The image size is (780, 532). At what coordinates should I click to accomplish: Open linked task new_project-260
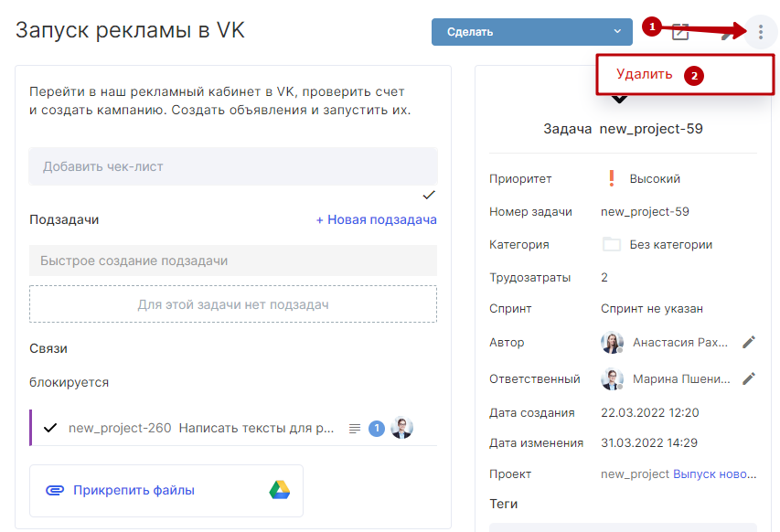tap(201, 428)
